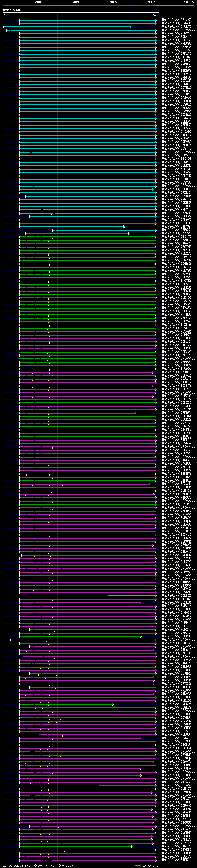The image size is (197, 868).
Task: Select the UniRef100_A5BM68 label
Action: pyautogui.click(x=177, y=91)
